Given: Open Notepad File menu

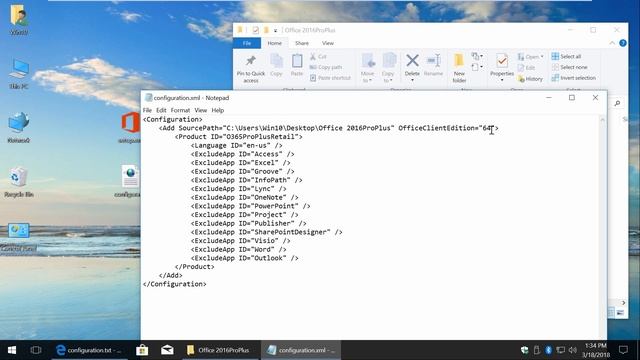Looking at the screenshot, I should point(147,110).
